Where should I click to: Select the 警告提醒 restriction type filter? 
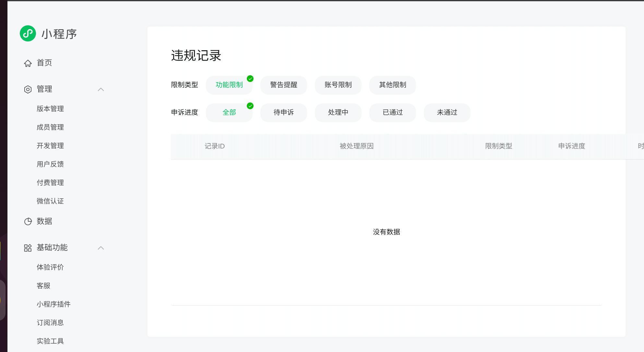click(x=283, y=85)
